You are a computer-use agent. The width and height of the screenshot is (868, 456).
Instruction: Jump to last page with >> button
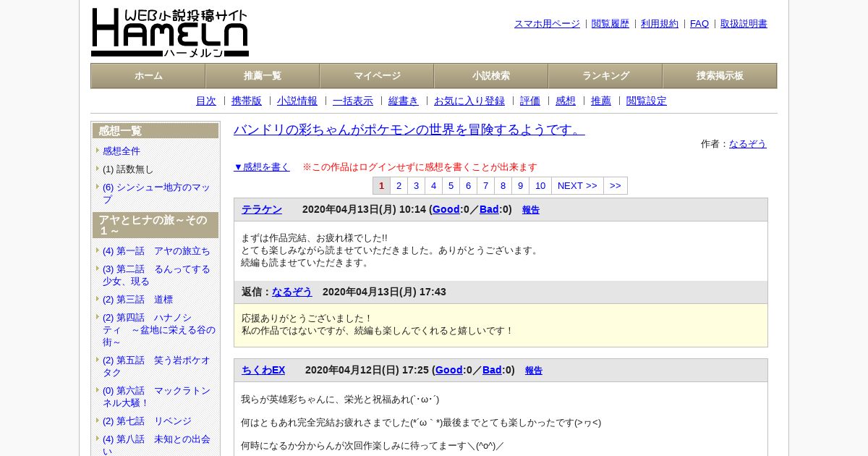coord(616,185)
